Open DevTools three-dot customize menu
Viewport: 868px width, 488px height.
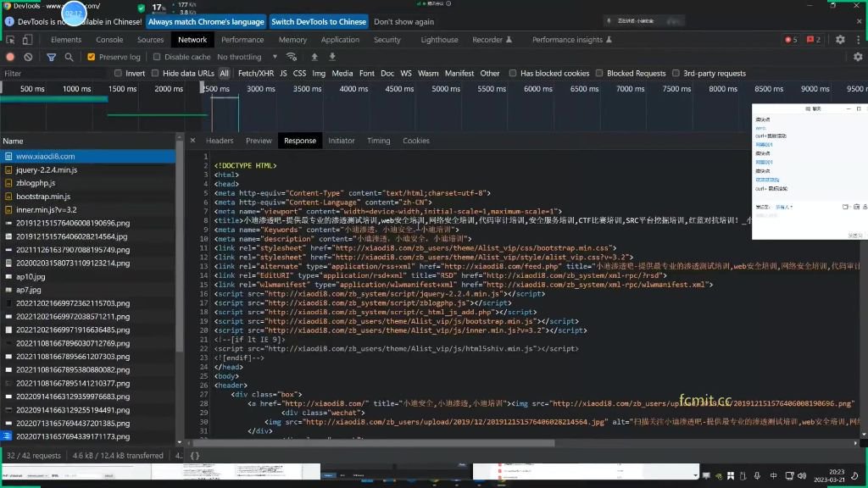(858, 40)
